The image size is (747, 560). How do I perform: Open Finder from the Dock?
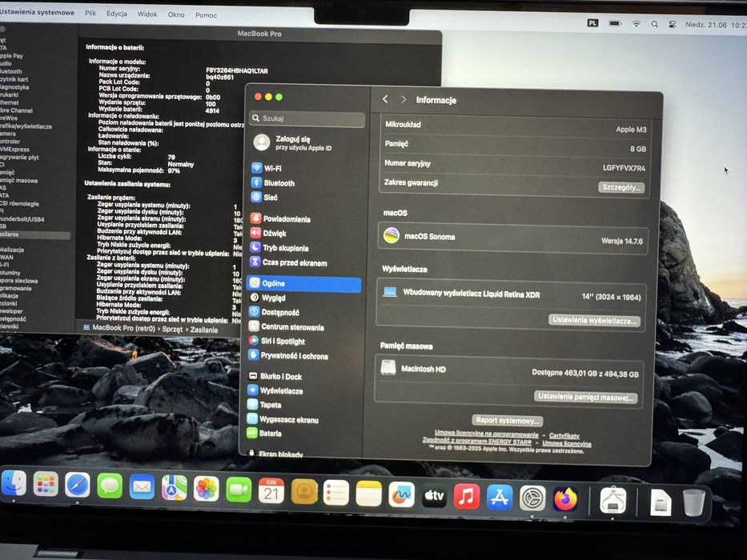(14, 484)
